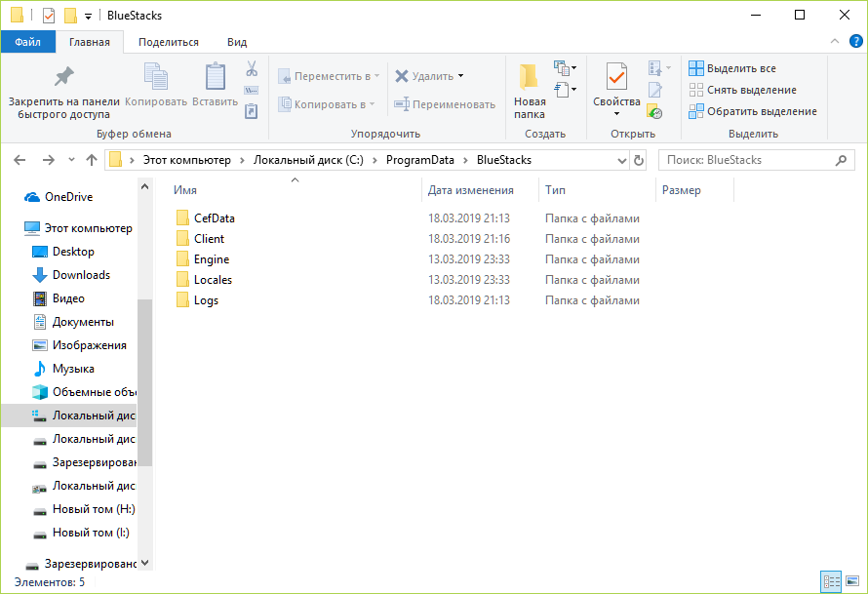Click the Cut scissors icon
The width and height of the screenshot is (868, 594).
tap(252, 68)
